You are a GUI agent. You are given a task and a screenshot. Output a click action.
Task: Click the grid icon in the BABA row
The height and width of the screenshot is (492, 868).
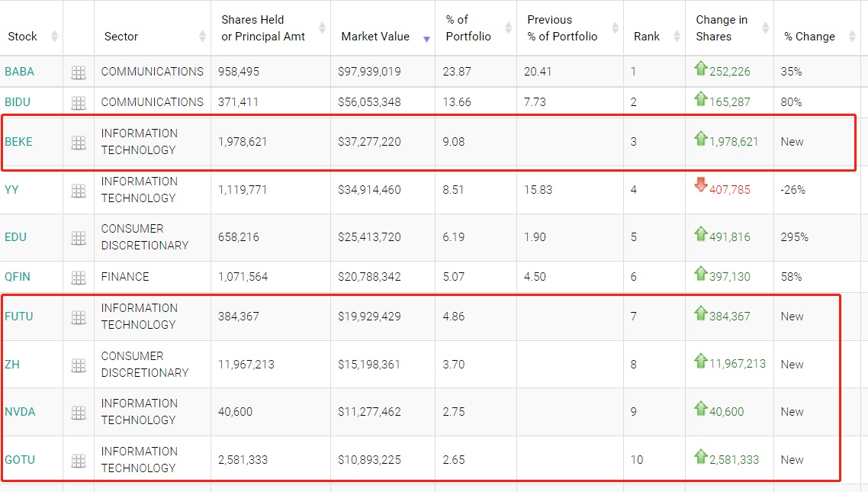click(x=79, y=72)
